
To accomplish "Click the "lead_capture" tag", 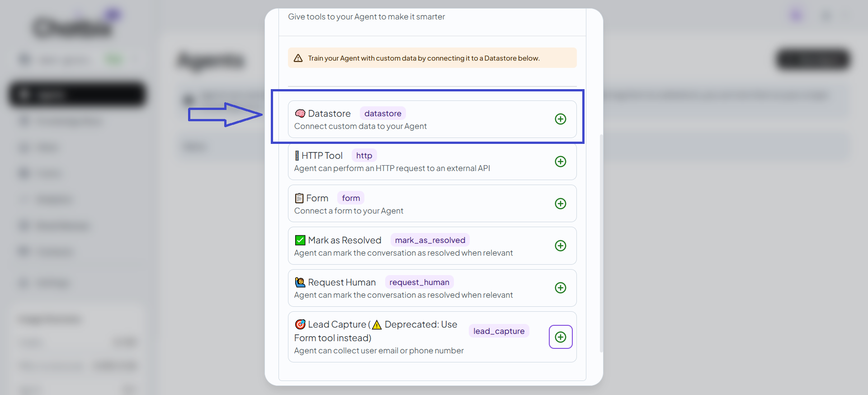I will [x=499, y=331].
